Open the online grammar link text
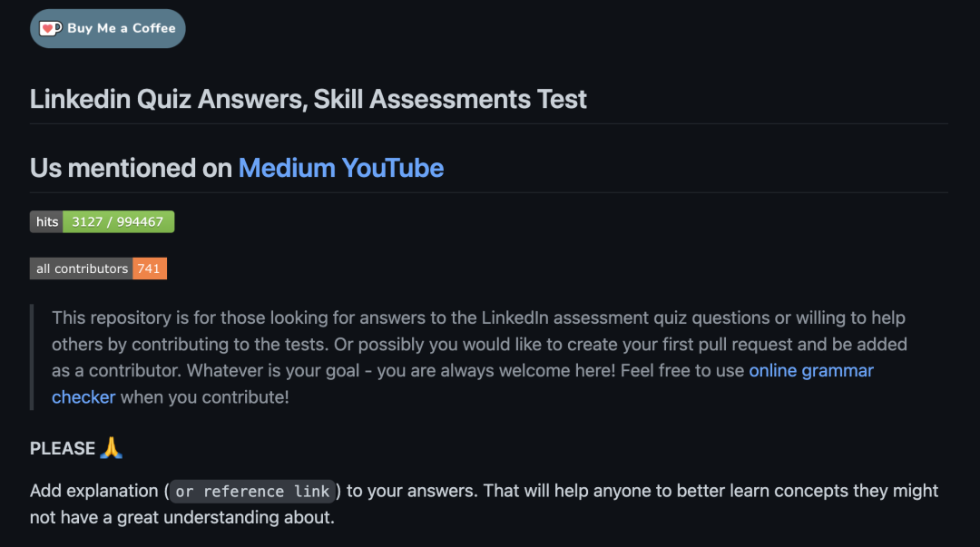980x547 pixels. click(811, 371)
